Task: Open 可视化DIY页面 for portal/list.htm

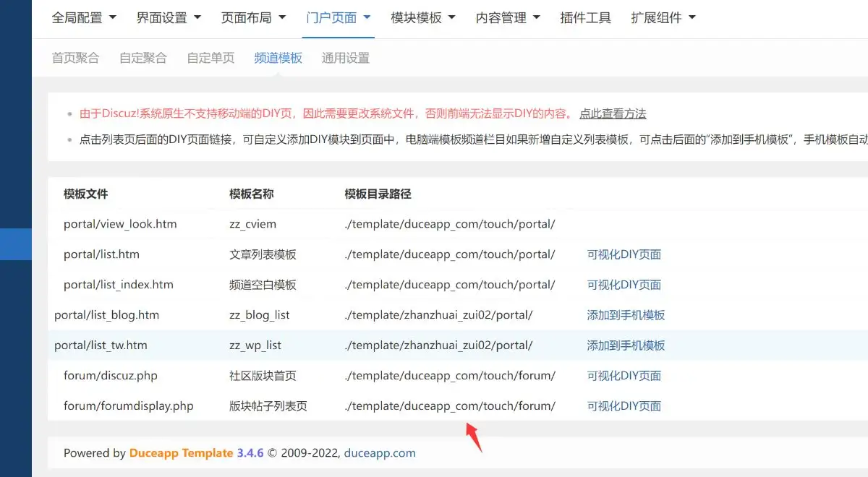Action: tap(623, 254)
